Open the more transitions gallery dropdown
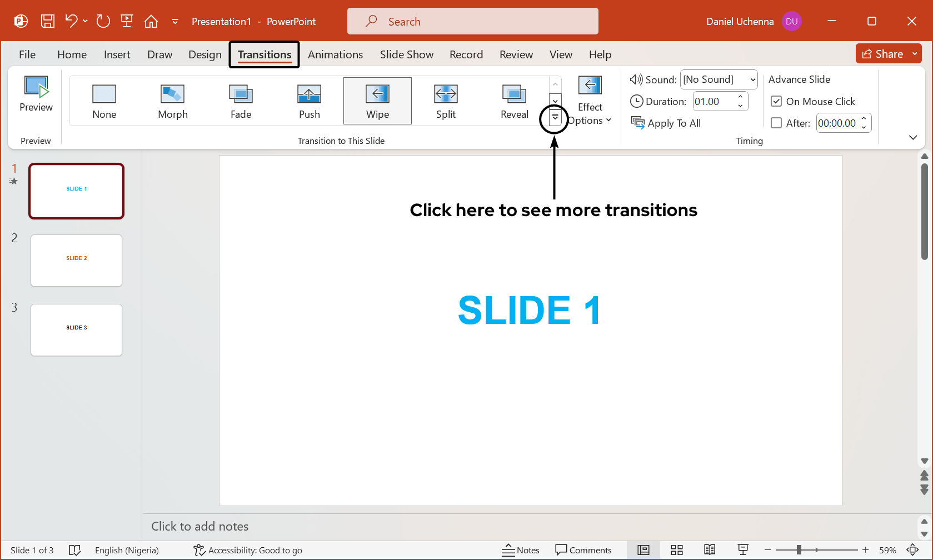This screenshot has height=560, width=933. tap(554, 118)
